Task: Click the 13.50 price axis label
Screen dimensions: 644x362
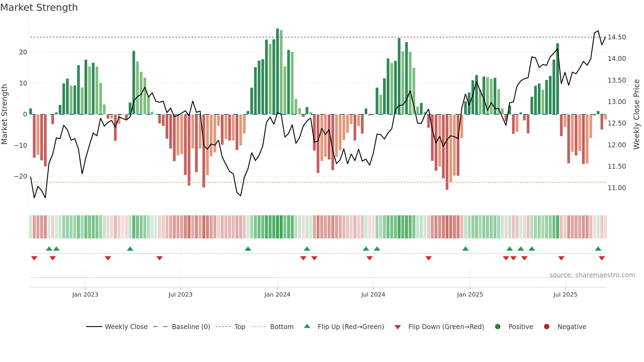Action: coord(617,80)
